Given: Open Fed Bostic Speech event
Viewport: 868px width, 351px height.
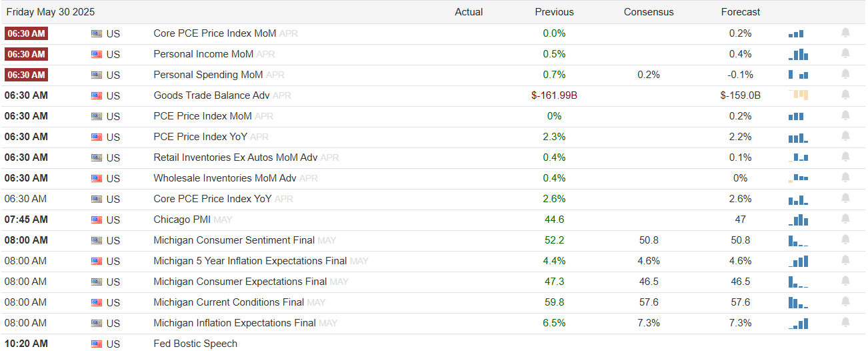Looking at the screenshot, I should click(x=195, y=344).
